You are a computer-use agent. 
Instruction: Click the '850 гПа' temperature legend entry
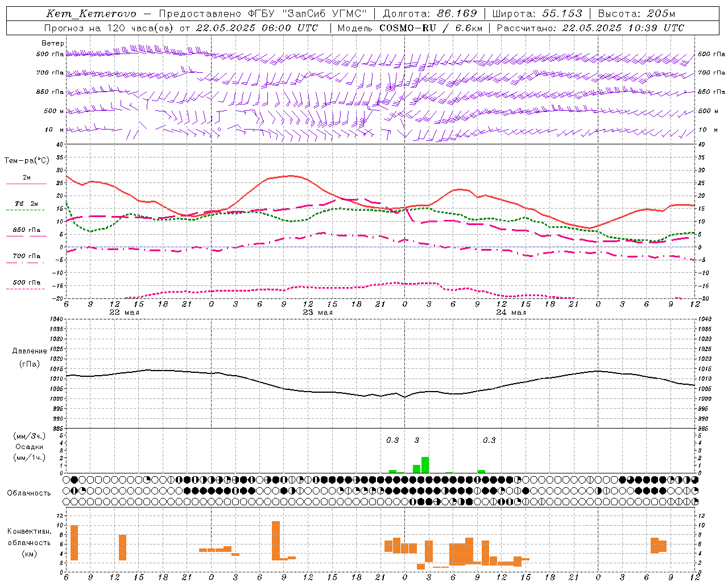tap(26, 230)
